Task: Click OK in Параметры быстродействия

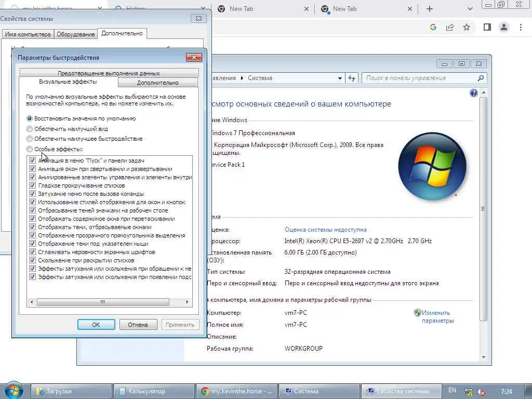Action: 96,325
